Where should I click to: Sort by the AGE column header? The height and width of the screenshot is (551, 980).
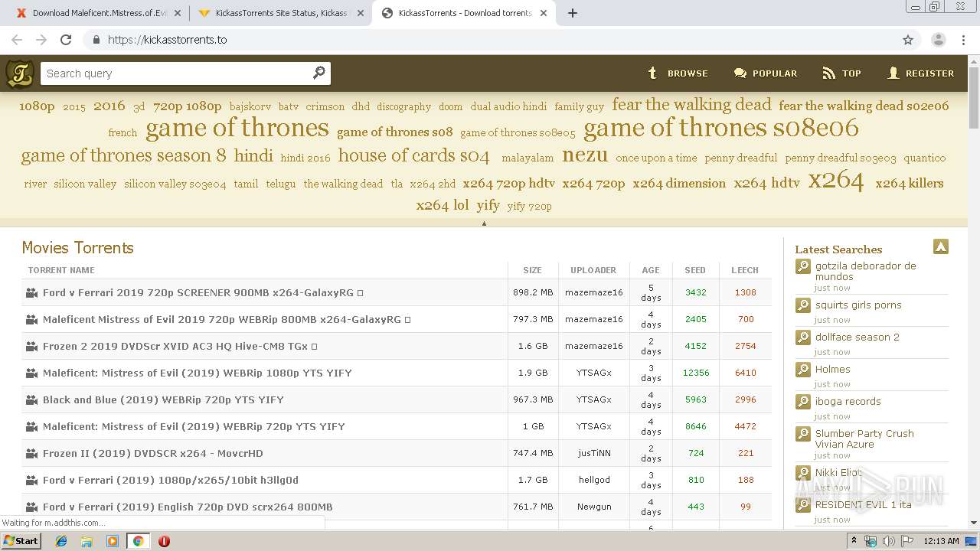pyautogui.click(x=651, y=270)
